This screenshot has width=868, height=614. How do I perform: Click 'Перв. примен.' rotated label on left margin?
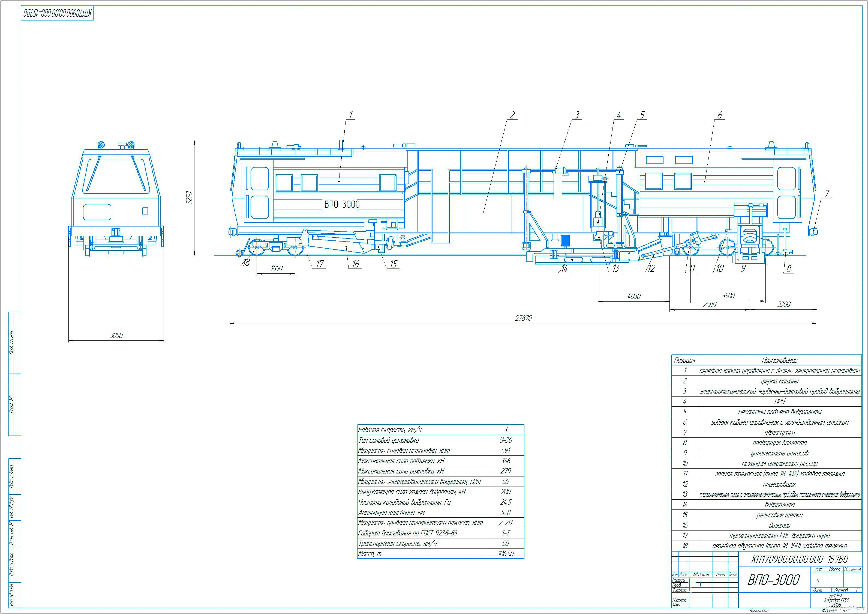coord(12,343)
